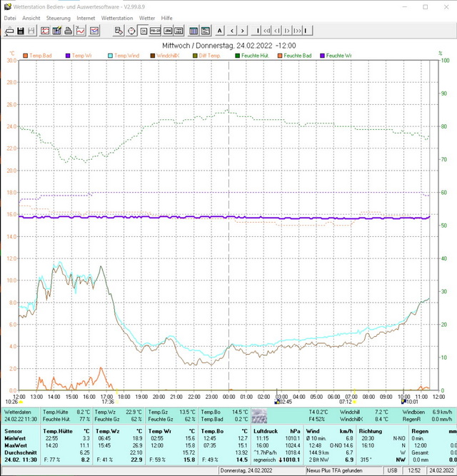
Task: Click the red line chart toolbar icon
Action: click(x=81, y=31)
